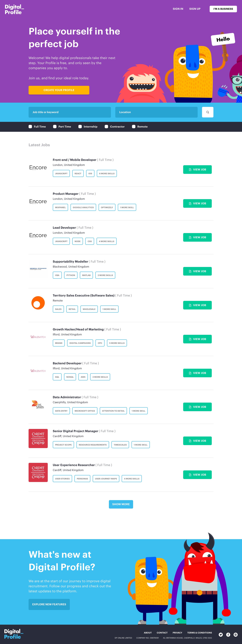
Task: Reveal 5 more skills on Growth Hacker listing
Action: tap(117, 343)
